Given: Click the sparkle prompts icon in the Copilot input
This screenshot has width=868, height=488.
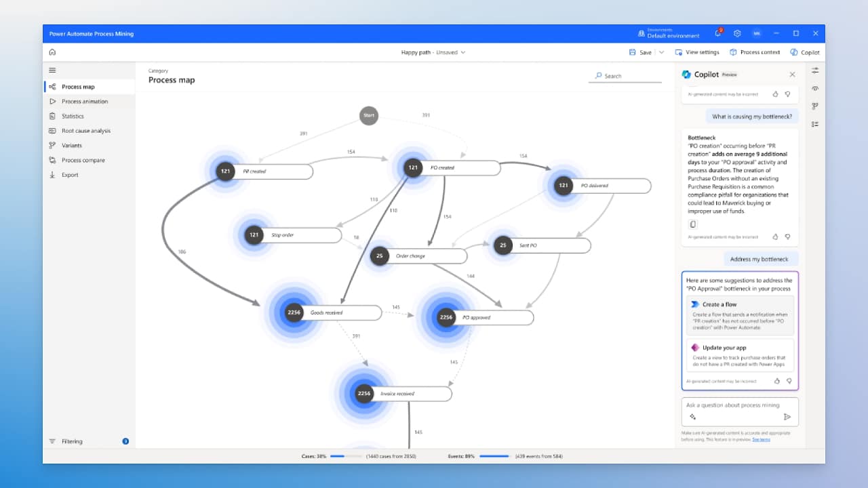Looking at the screenshot, I should point(692,417).
